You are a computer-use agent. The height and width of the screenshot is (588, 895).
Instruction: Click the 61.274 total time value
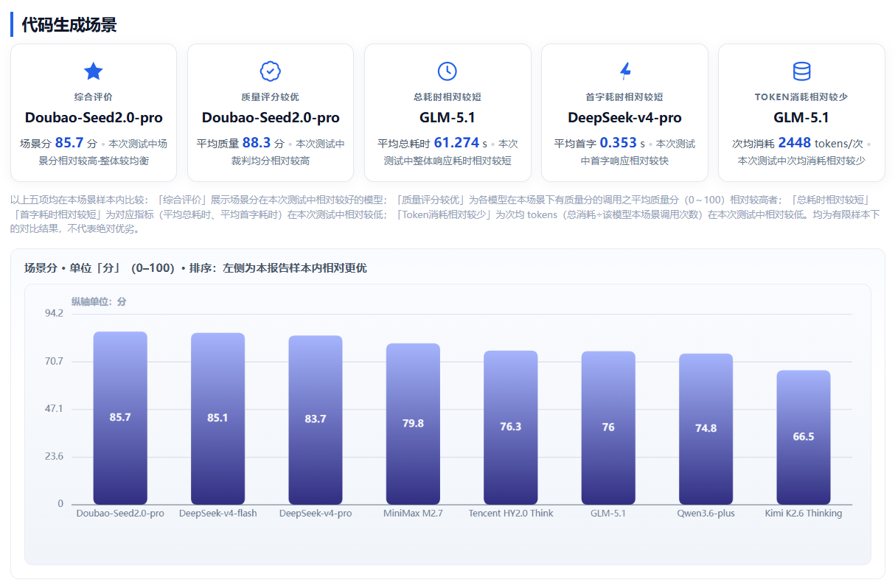click(456, 143)
